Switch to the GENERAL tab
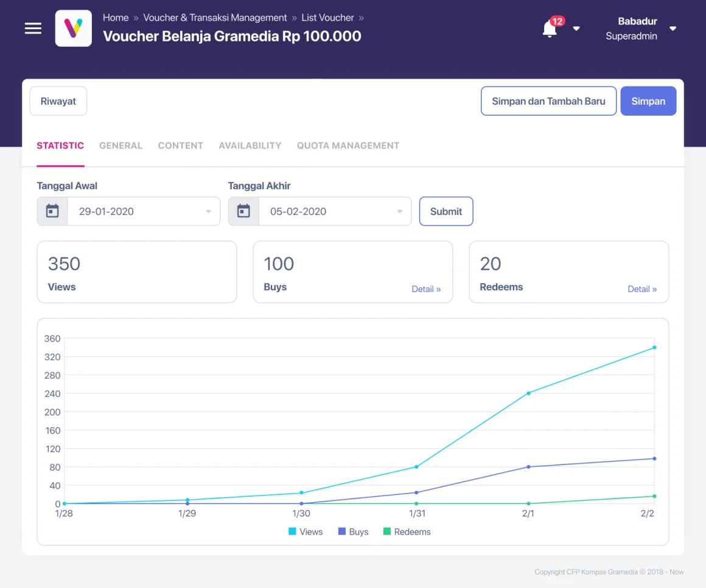This screenshot has height=588, width=706. (121, 146)
